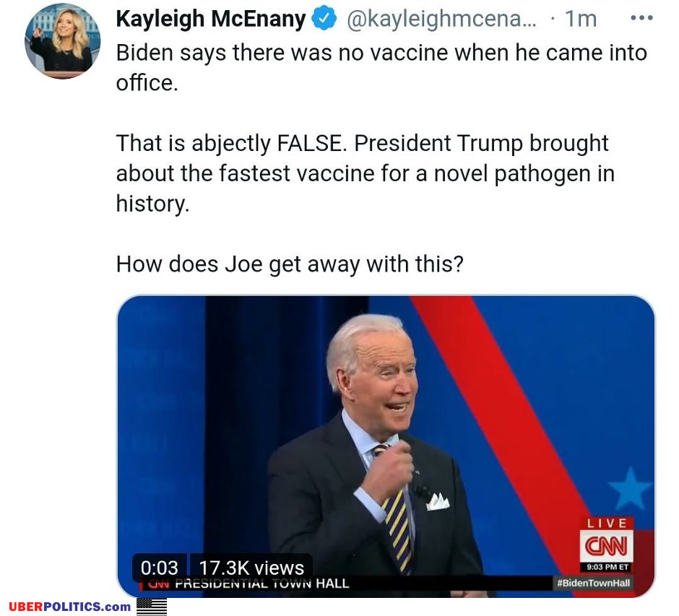Click the Kayleigh McEnany display name
This screenshot has width=679, height=616.
(x=211, y=19)
